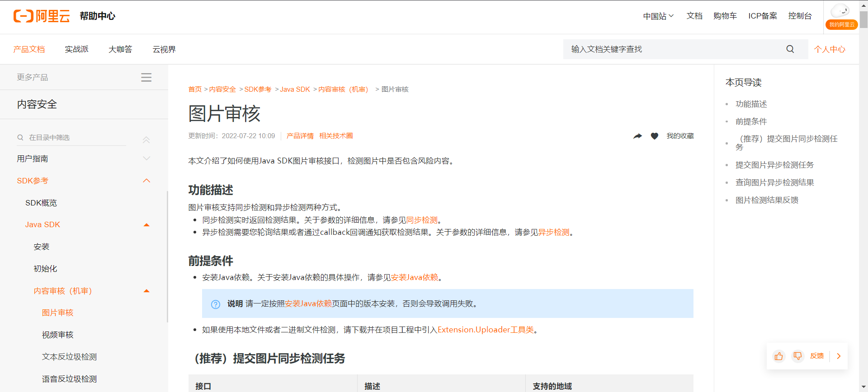Viewport: 868px width, 392px height.
Task: Jump to 功能描述 in page guide
Action: coord(751,104)
